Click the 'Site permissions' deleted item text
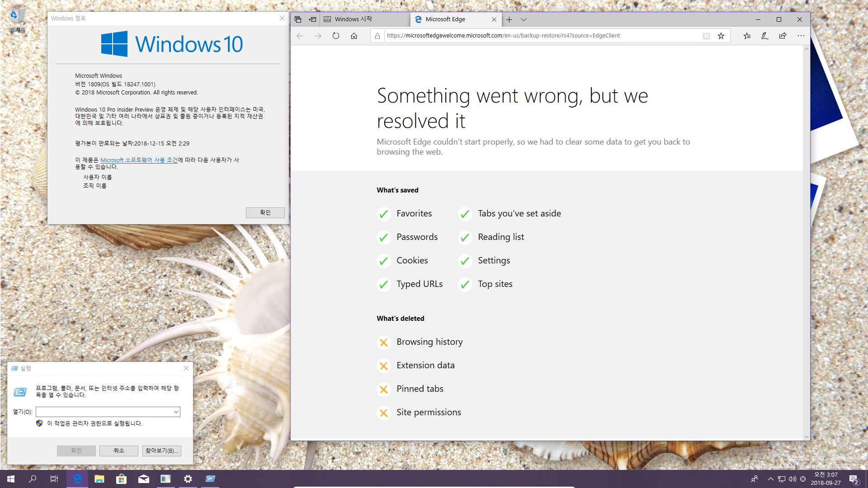Image resolution: width=868 pixels, height=488 pixels. 429,412
